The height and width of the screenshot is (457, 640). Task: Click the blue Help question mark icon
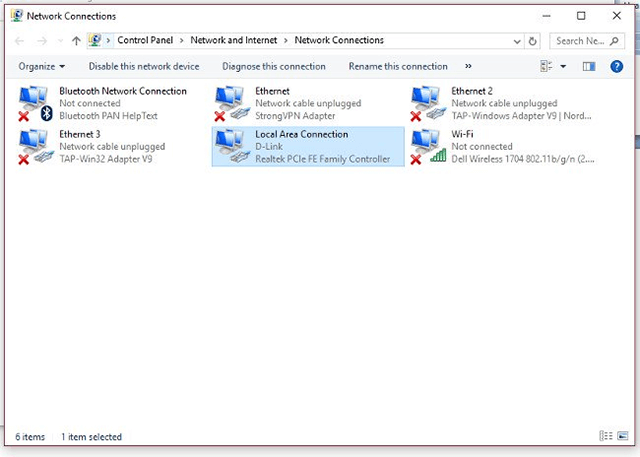pos(616,66)
